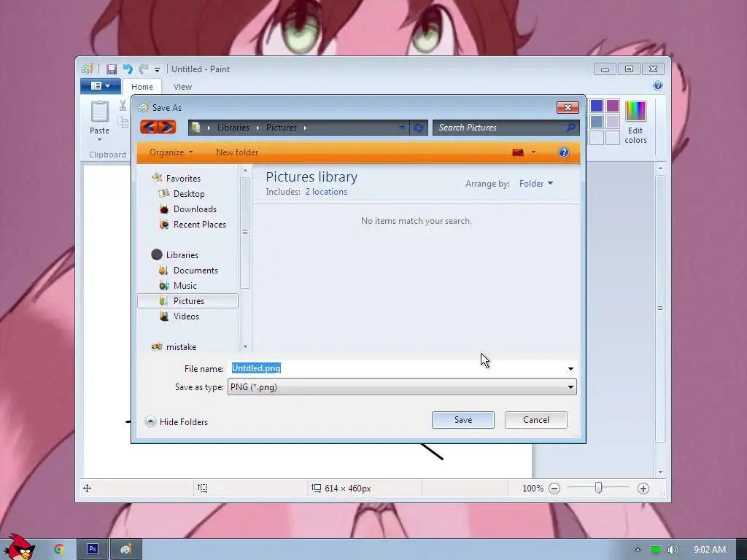Image resolution: width=747 pixels, height=560 pixels.
Task: Click the Save As dialog help icon
Action: coord(564,152)
